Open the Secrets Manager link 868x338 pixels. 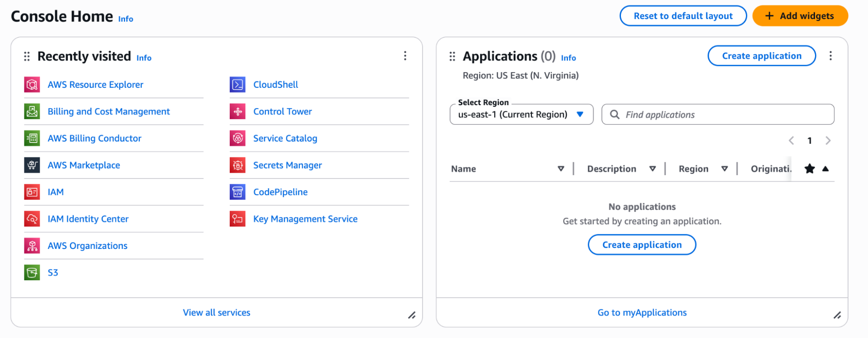click(x=287, y=166)
